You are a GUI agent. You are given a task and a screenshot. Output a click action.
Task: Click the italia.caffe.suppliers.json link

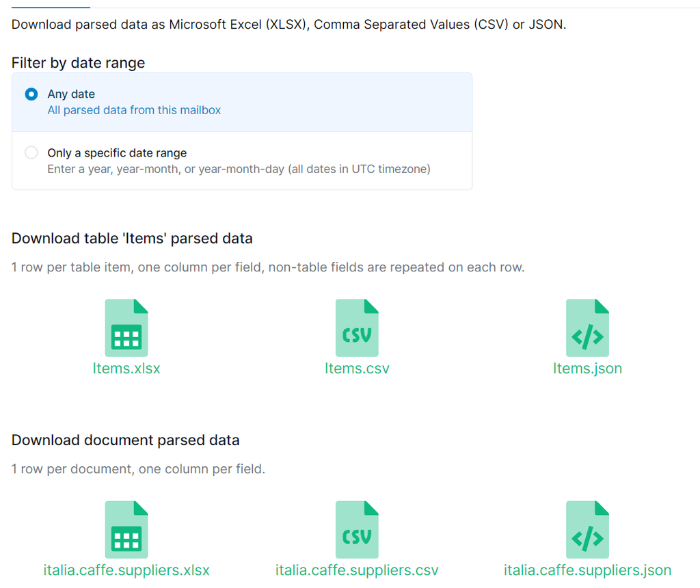click(587, 570)
